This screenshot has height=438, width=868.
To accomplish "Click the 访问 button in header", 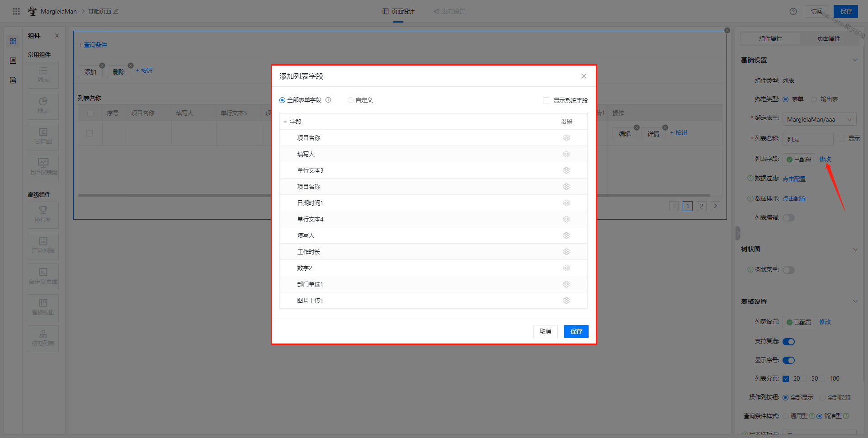I will click(x=816, y=11).
